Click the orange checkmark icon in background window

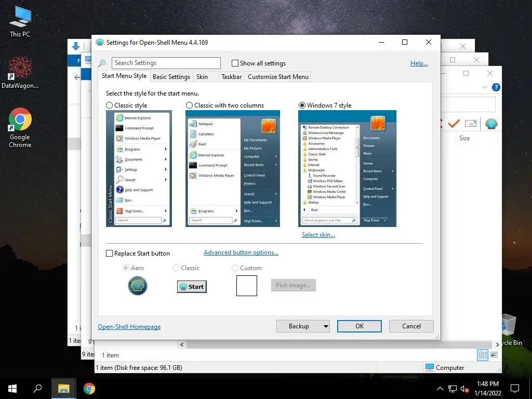(x=454, y=124)
